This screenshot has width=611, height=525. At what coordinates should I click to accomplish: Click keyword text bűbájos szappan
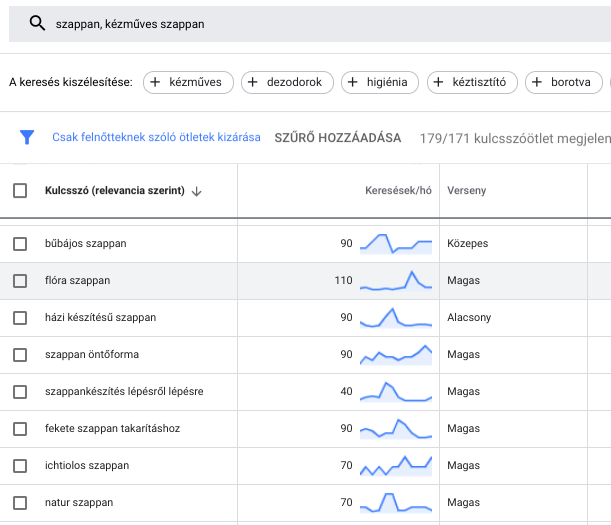pyautogui.click(x=86, y=244)
